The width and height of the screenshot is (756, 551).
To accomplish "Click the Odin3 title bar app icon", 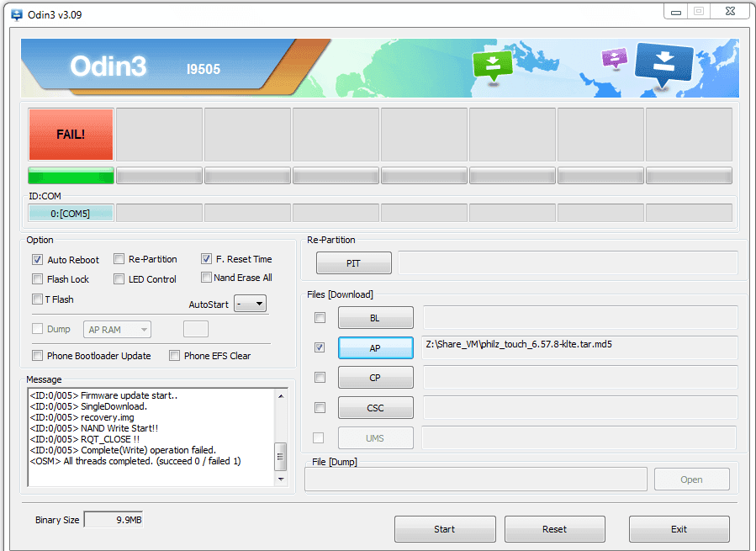I will click(x=16, y=15).
